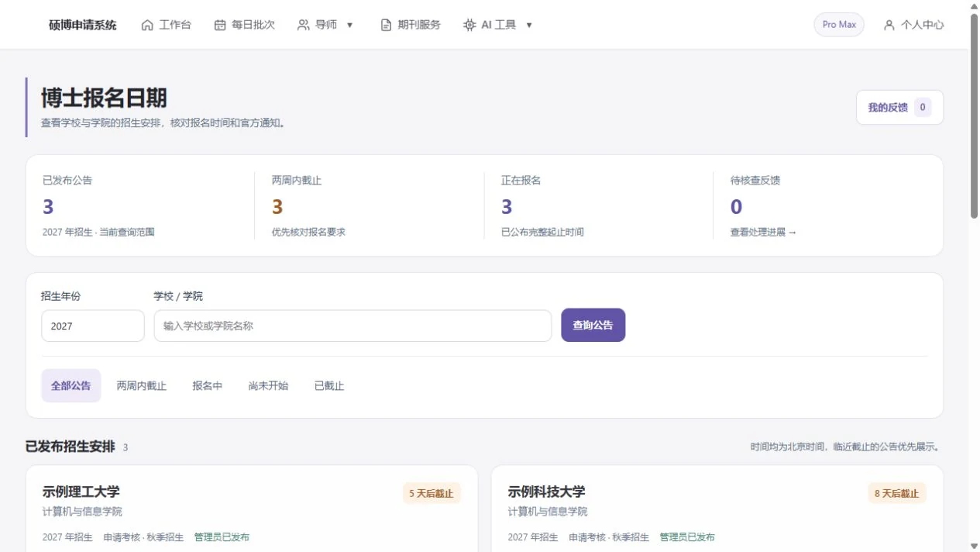Click the 导师 people icon

[304, 25]
